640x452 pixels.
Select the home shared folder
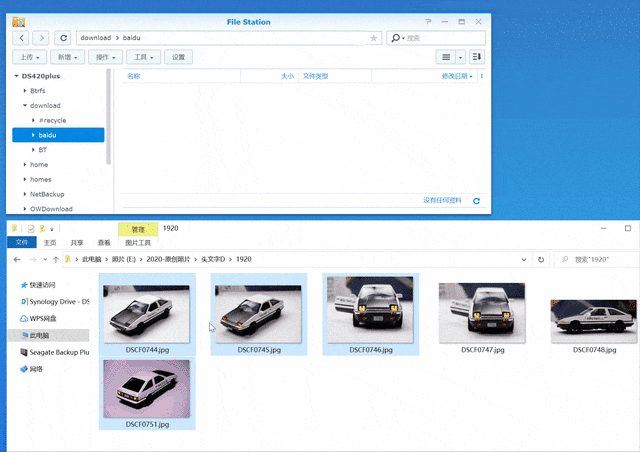coord(39,165)
